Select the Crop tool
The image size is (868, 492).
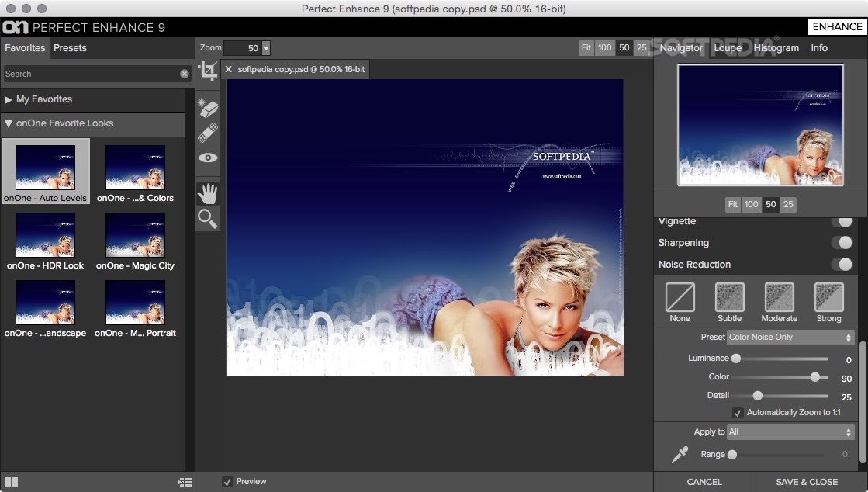[x=208, y=70]
